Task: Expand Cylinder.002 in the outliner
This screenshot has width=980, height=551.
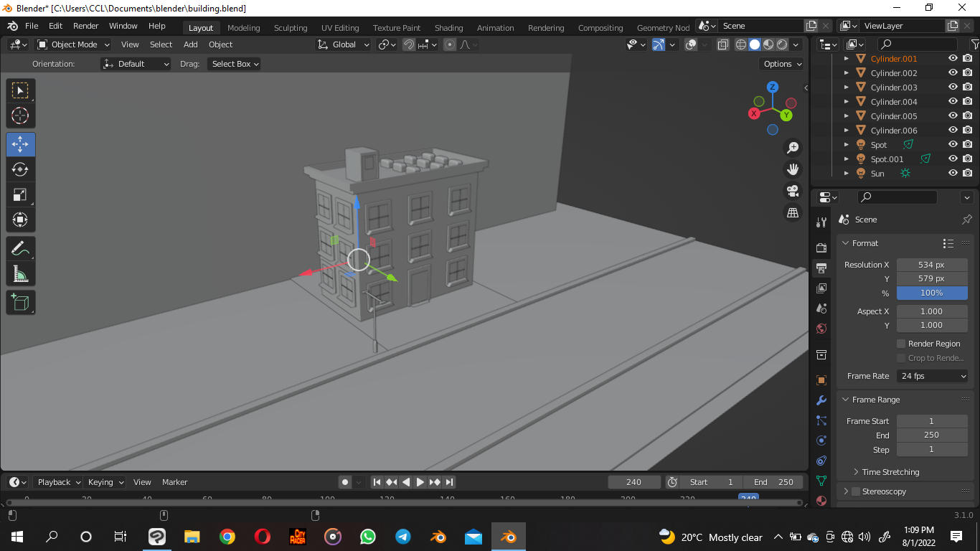Action: 846,73
